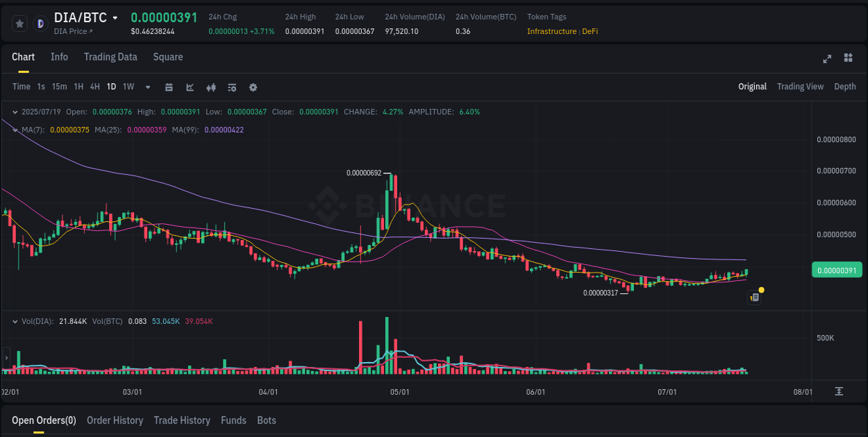This screenshot has height=437, width=868.
Task: Switch to the Trading Data tab
Action: click(x=110, y=57)
